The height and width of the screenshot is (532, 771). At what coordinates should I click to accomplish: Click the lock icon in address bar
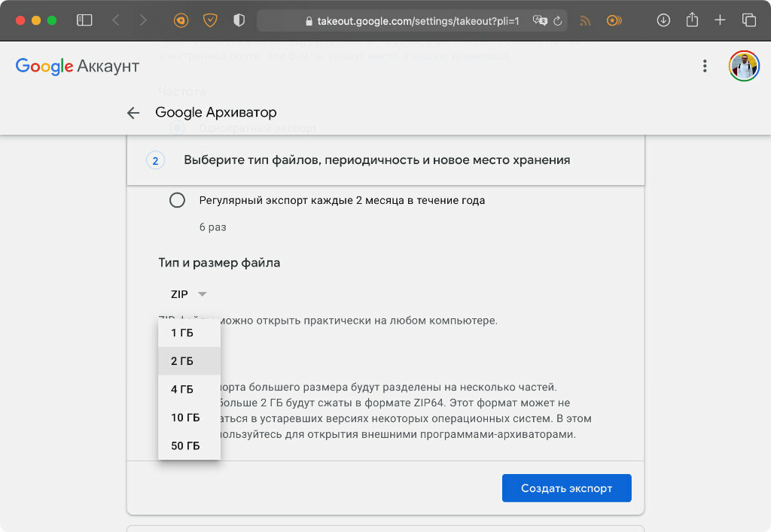click(x=309, y=21)
